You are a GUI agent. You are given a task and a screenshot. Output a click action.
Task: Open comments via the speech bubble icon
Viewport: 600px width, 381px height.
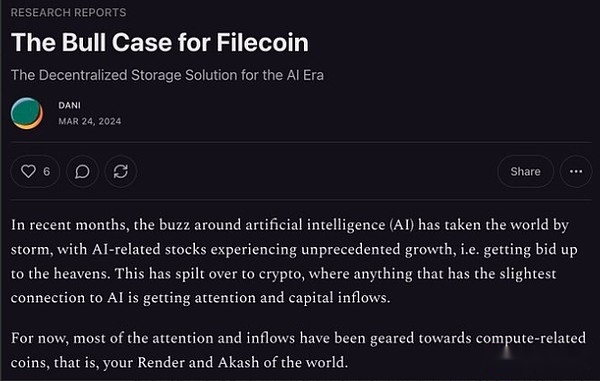(82, 171)
